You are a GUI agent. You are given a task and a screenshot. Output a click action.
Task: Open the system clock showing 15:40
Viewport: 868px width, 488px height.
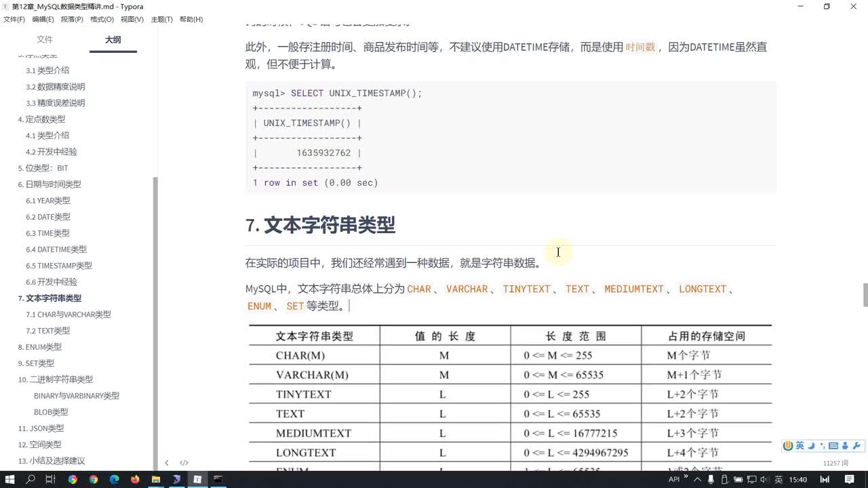[798, 479]
